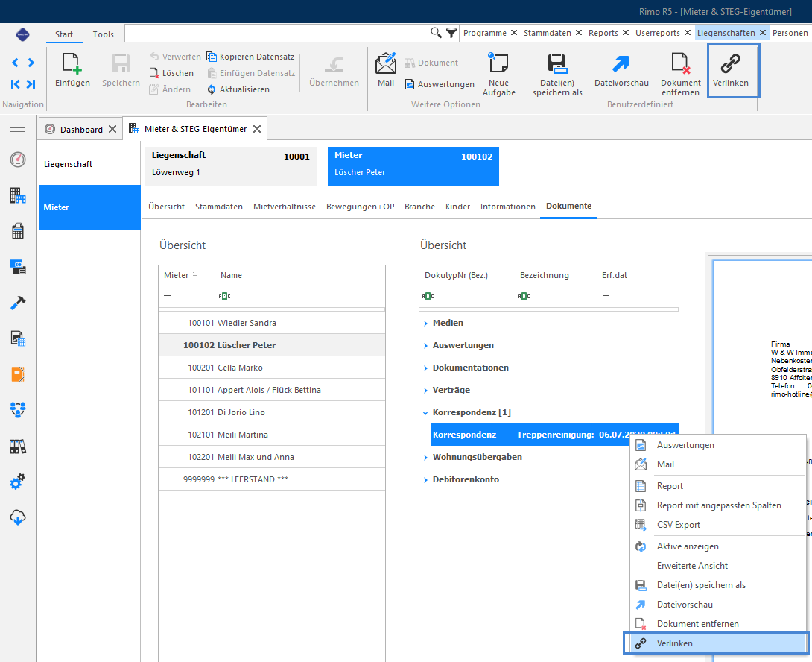This screenshot has height=662, width=812.
Task: Select CSV Export from context menu
Action: point(717,525)
